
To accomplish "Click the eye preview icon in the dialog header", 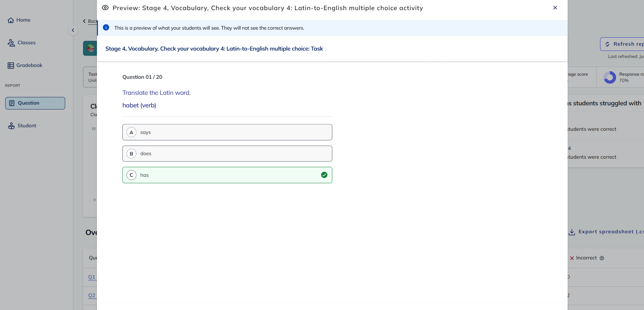I will click(x=105, y=8).
